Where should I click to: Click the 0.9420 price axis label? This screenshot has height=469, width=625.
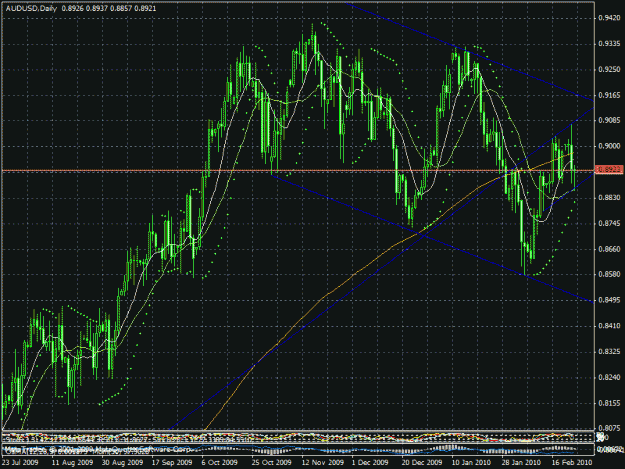click(x=609, y=18)
